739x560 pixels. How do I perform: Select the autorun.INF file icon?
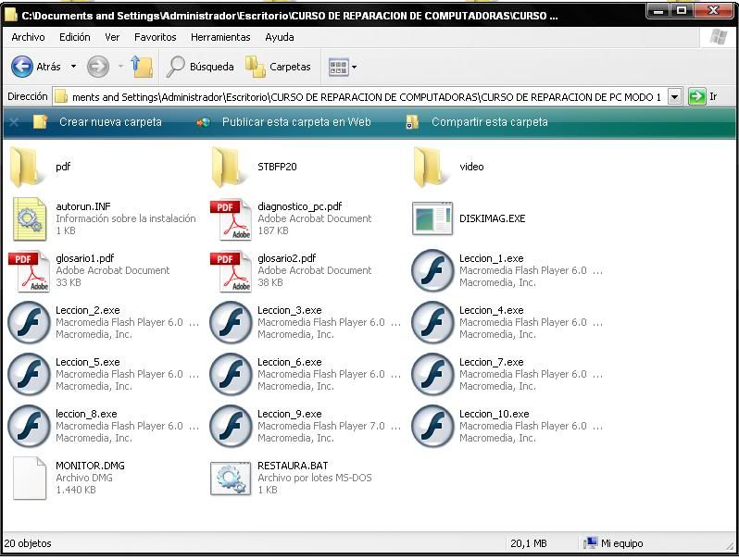[30, 219]
